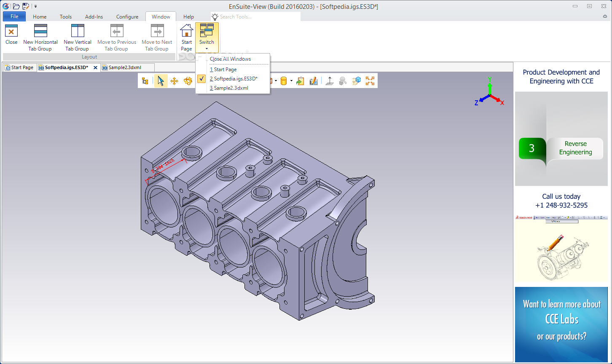
Task: Click the orange Fit All arrows icon
Action: coord(370,81)
